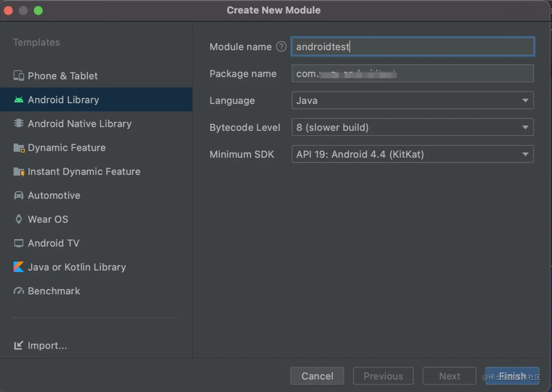Open the Minimum SDK dropdown
The height and width of the screenshot is (392, 552).
coord(525,154)
